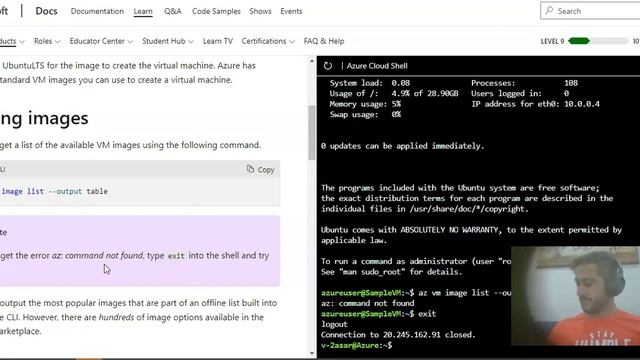The image size is (640, 360).
Task: Click the Azure Cloud Shell title
Action: [x=377, y=66]
